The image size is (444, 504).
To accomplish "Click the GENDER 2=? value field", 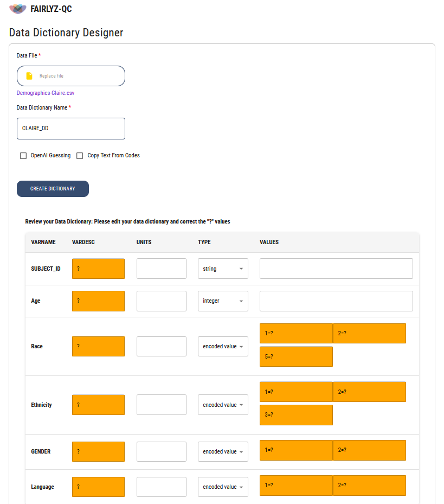I will point(370,450).
